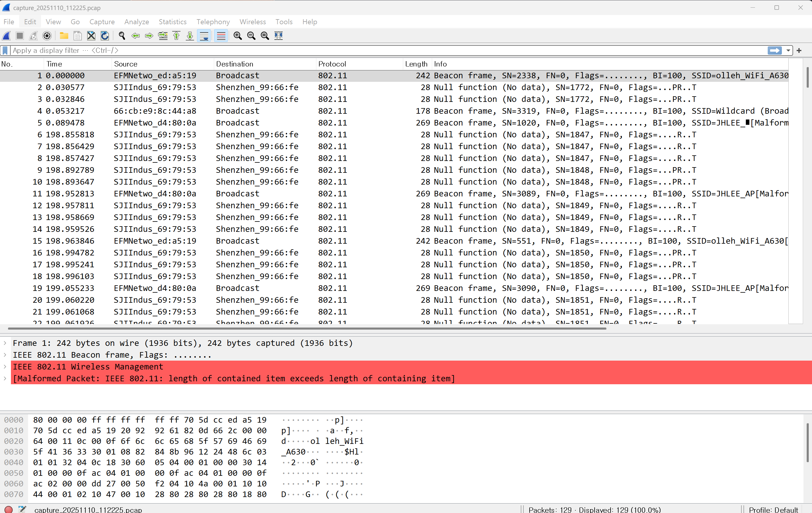Expand the Frame 1 details tree
Image resolution: width=812 pixels, height=513 pixels.
pyautogui.click(x=5, y=343)
